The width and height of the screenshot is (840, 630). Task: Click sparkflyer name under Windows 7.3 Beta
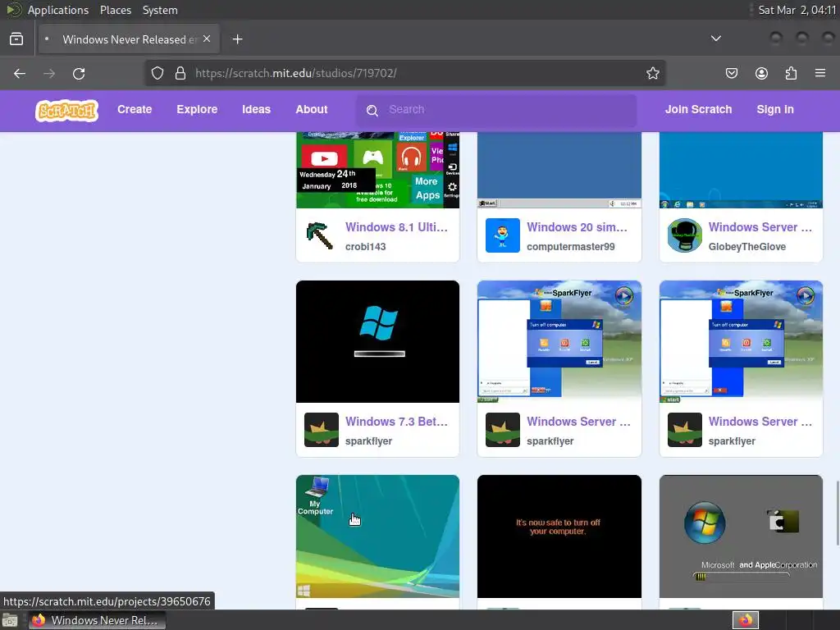click(368, 441)
